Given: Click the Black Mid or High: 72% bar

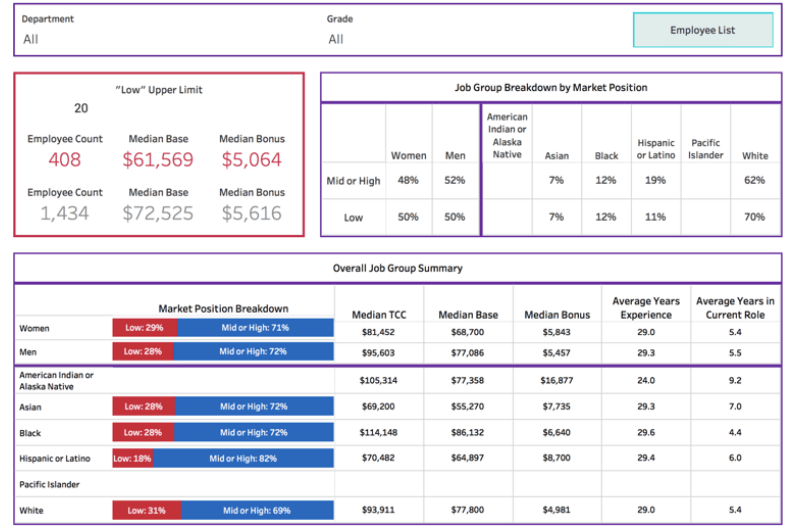Looking at the screenshot, I should (x=254, y=432).
